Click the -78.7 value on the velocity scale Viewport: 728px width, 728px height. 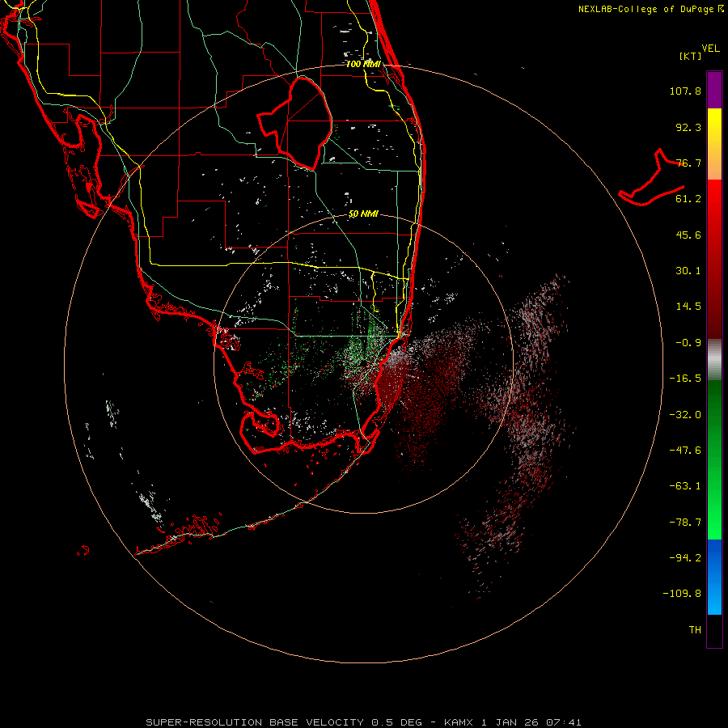(685, 523)
